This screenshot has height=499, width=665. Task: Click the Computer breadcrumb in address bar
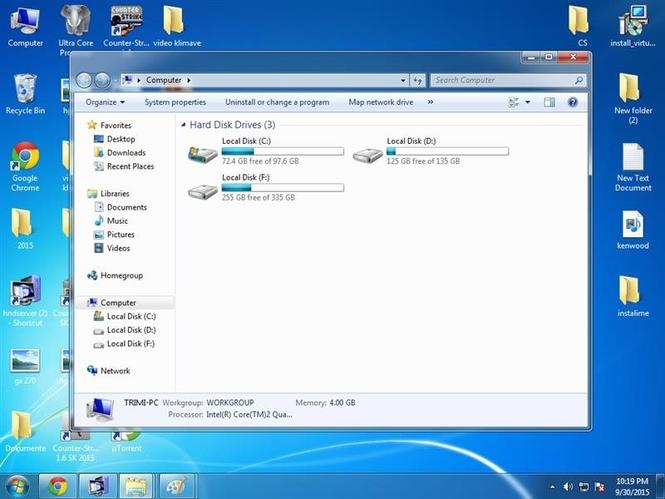coord(164,80)
